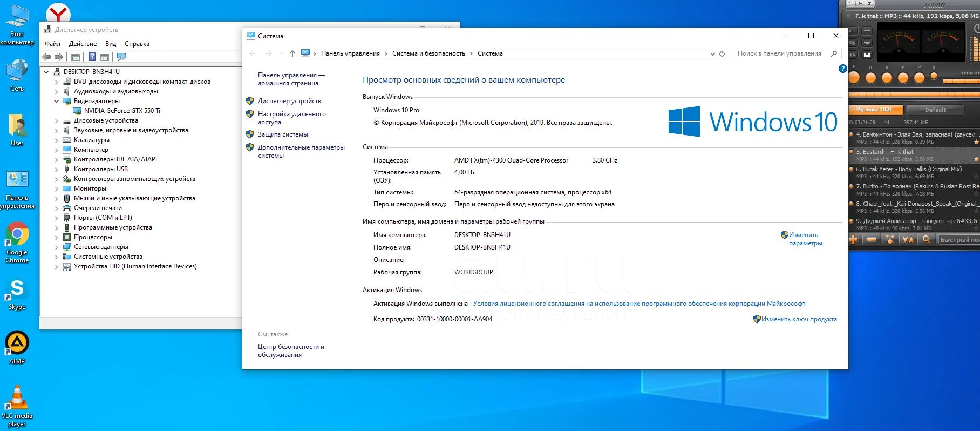Expand Сетевые адаптеры node

pyautogui.click(x=56, y=247)
